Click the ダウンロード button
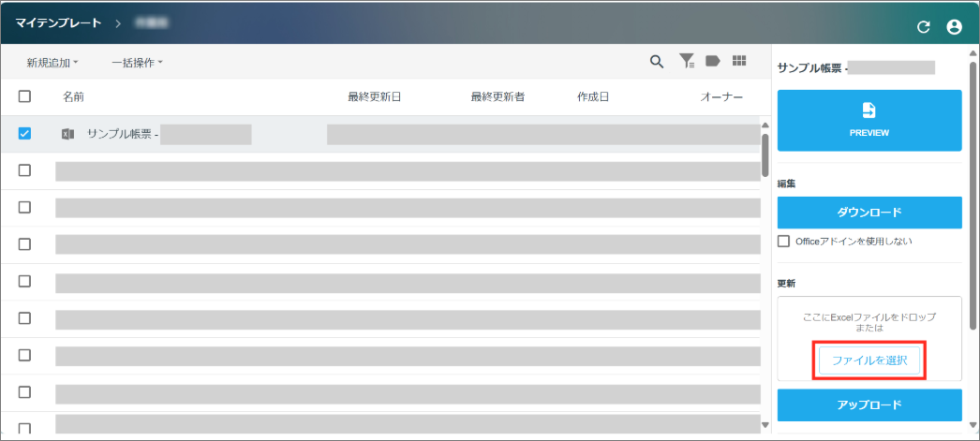Image resolution: width=980 pixels, height=441 pixels. [x=869, y=213]
